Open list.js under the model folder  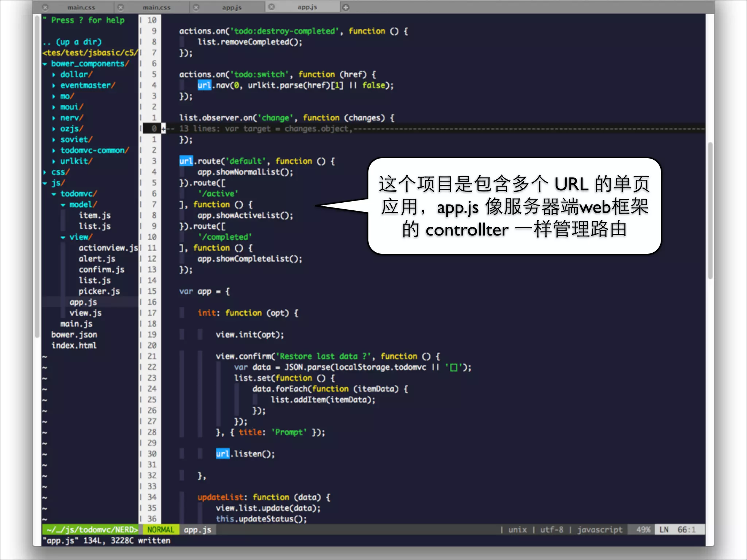(94, 226)
